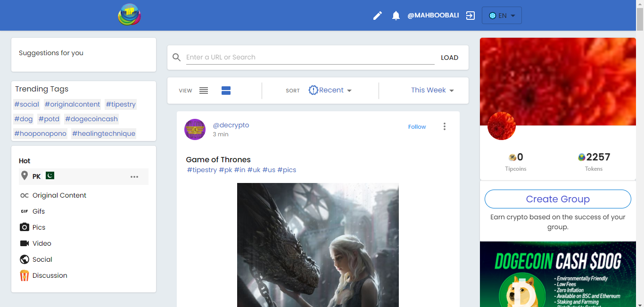Open post options three-dot menu
This screenshot has width=644, height=307.
click(x=444, y=126)
